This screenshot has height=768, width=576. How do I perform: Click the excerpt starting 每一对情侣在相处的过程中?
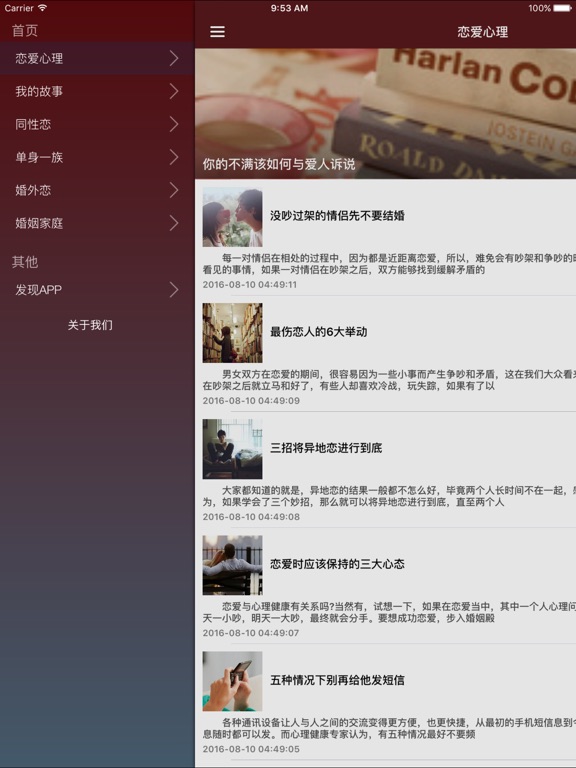click(389, 264)
